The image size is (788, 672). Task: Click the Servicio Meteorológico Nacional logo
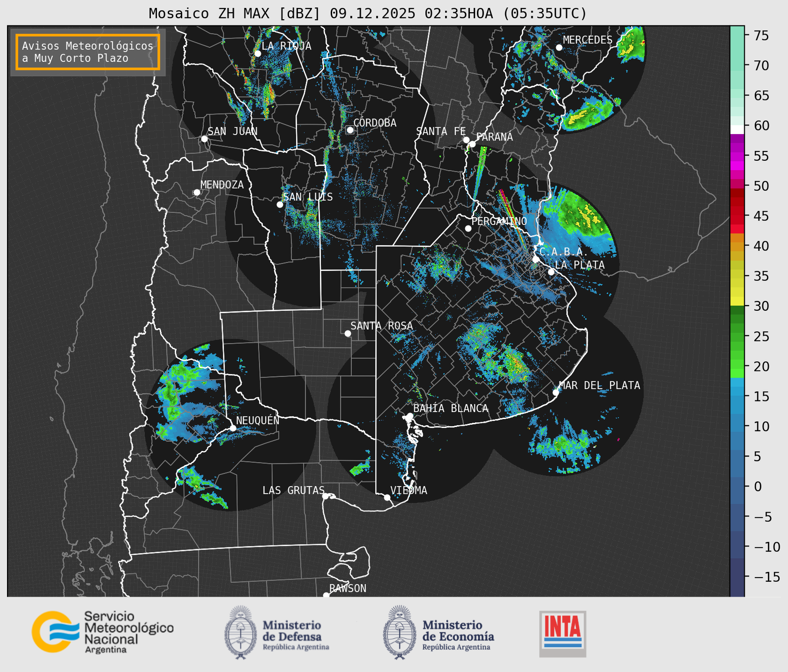pyautogui.click(x=103, y=632)
